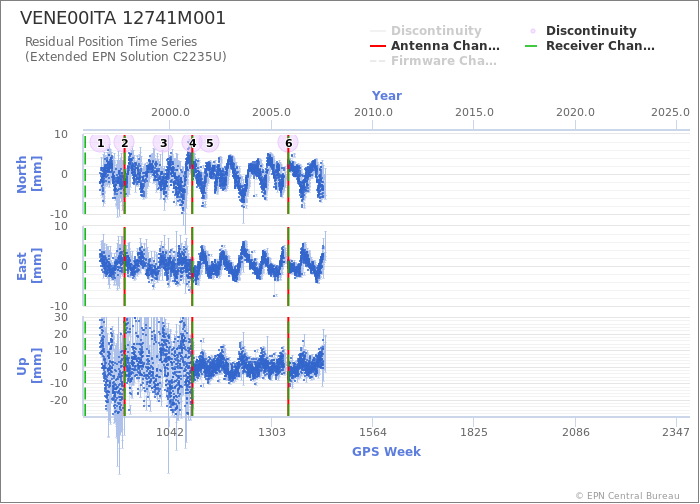This screenshot has width=700, height=504.
Task: Toggle Firmware Change legend entry
Action: [433, 61]
